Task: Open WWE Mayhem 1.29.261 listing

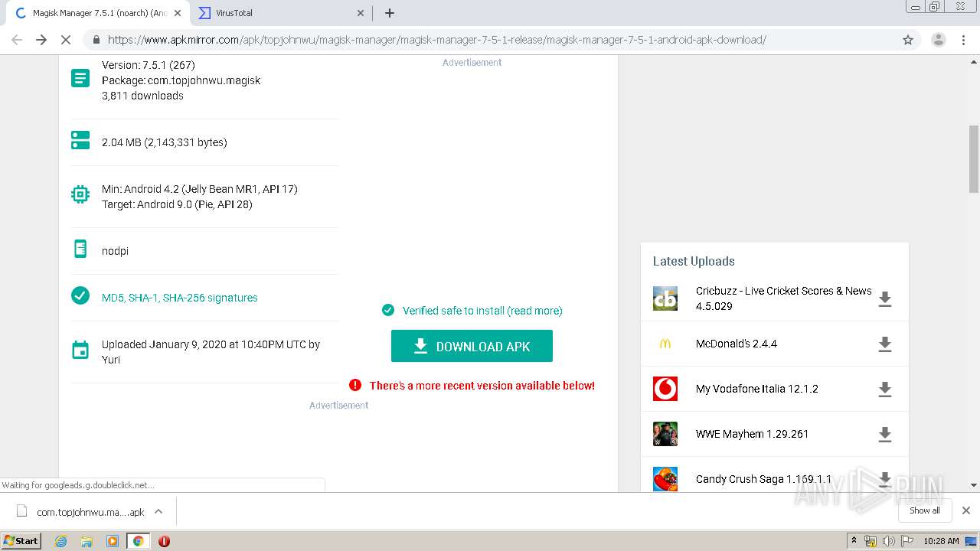Action: 753,434
